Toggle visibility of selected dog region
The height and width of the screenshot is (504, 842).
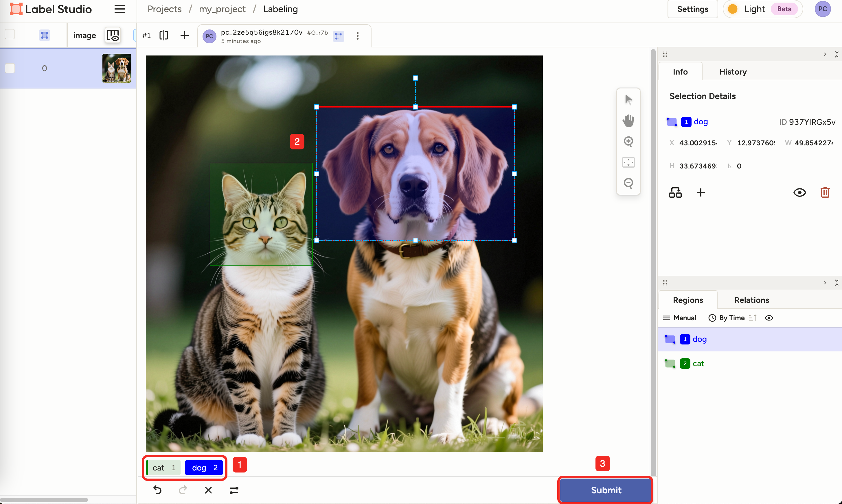click(799, 192)
